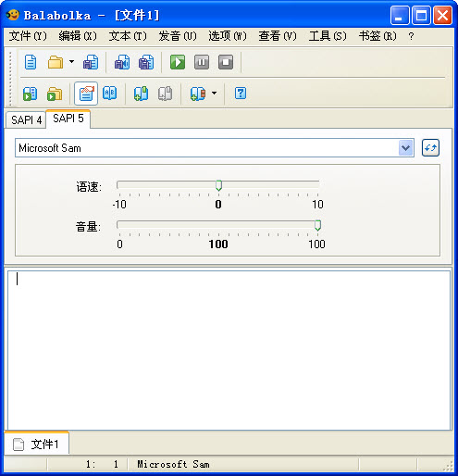Open the 选项 (W) menu
Image resolution: width=458 pixels, height=476 pixels.
tap(228, 36)
